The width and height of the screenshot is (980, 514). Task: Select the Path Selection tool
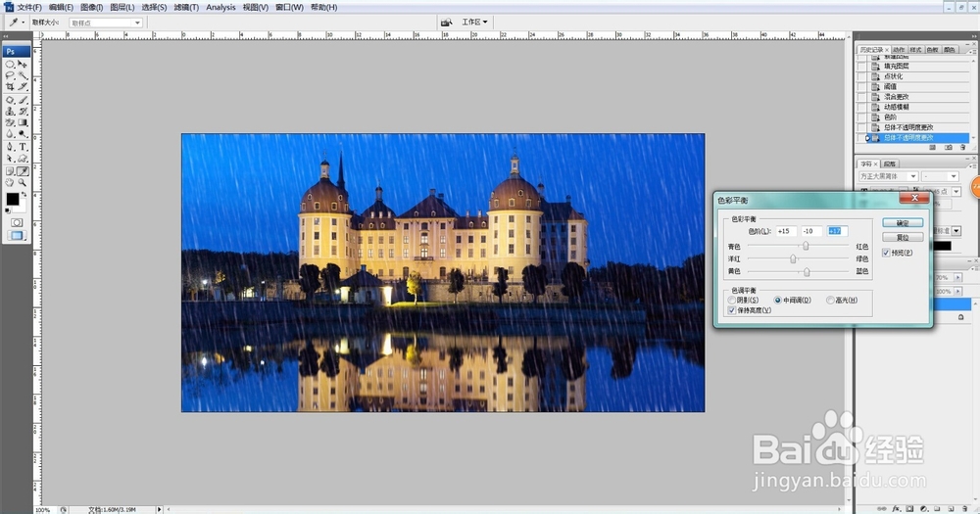point(10,158)
